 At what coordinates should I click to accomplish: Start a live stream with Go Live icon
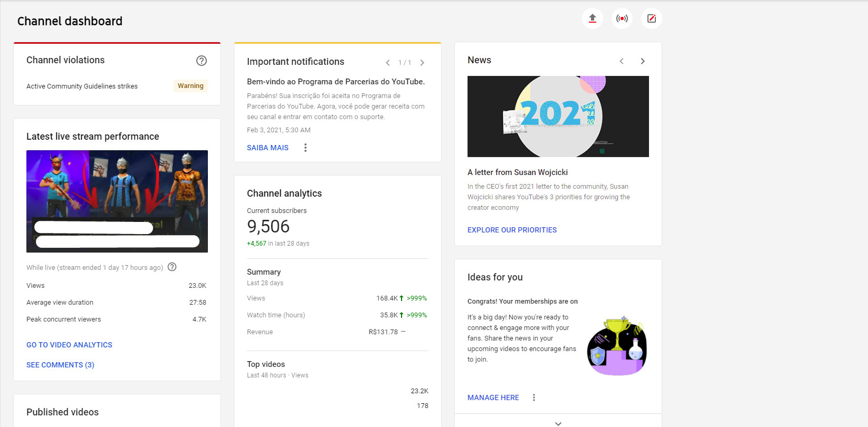tap(622, 18)
